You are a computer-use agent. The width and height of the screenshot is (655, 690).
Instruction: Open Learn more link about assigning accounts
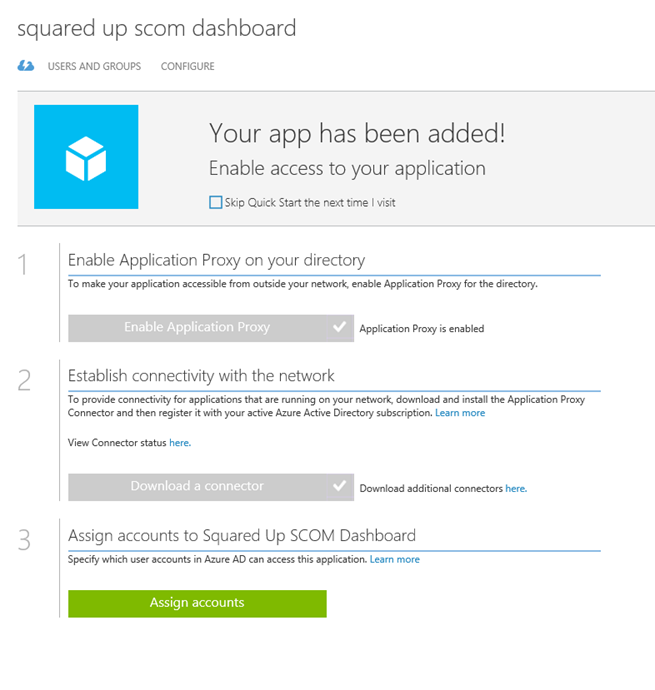tap(395, 559)
